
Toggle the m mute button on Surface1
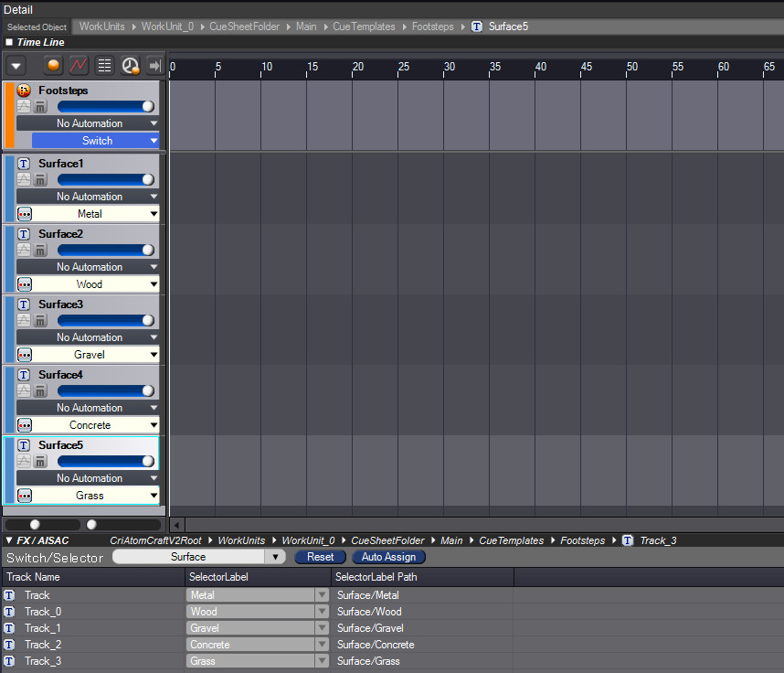pos(40,179)
